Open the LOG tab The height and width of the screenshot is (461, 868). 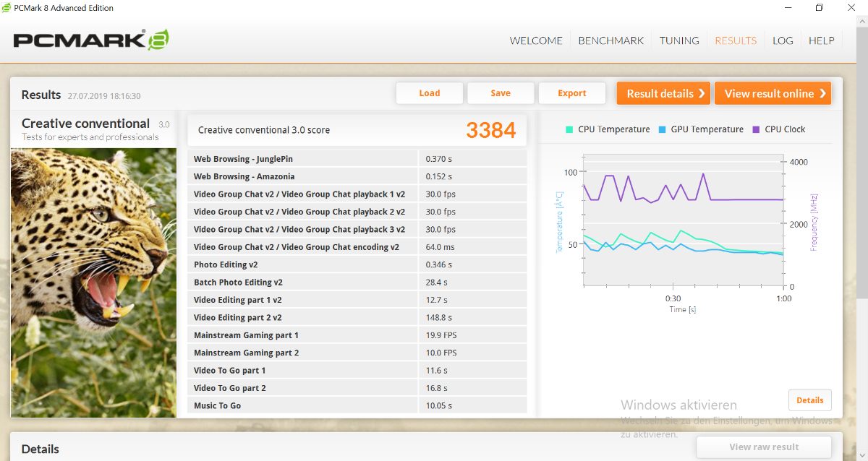[x=783, y=40]
